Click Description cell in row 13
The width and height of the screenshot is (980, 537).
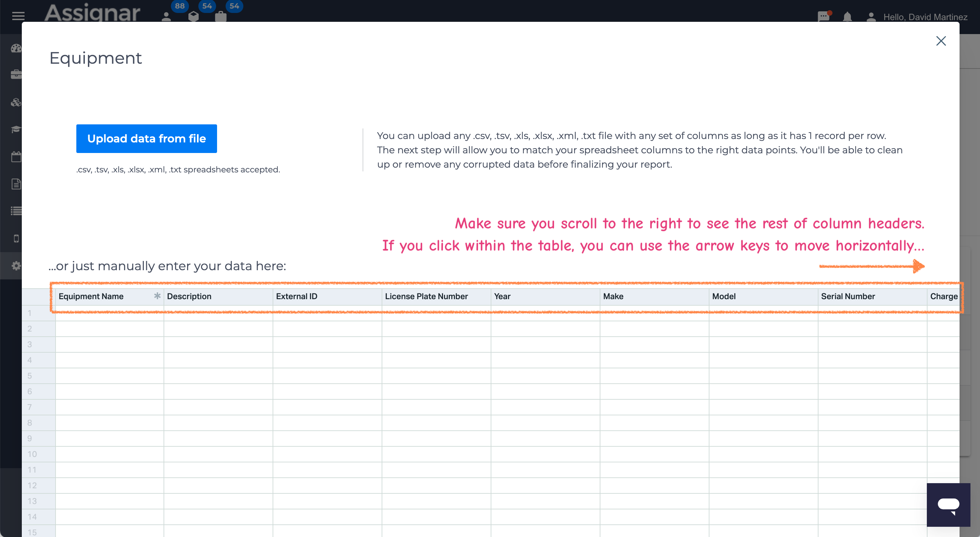coord(218,501)
